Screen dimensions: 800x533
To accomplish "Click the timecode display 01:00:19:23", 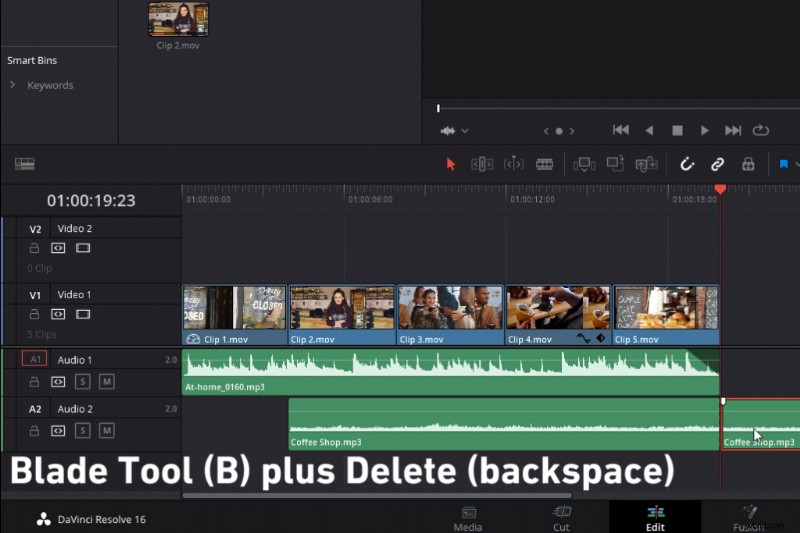I will (91, 200).
